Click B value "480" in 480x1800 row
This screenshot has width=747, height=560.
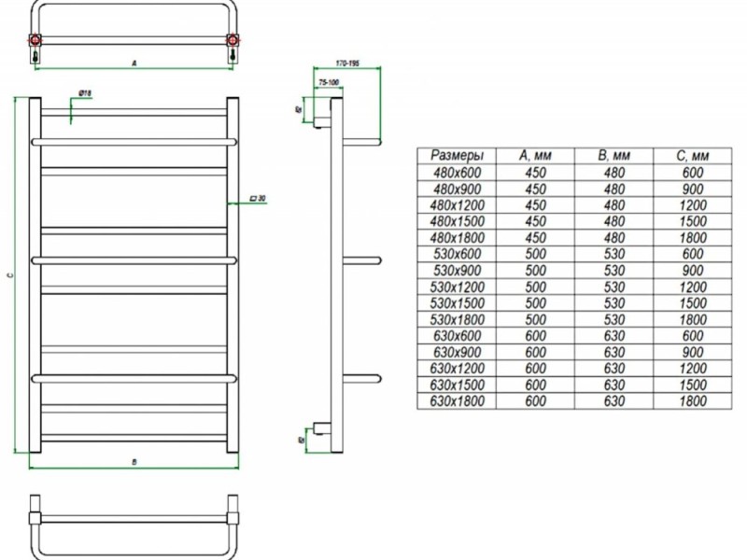click(613, 238)
